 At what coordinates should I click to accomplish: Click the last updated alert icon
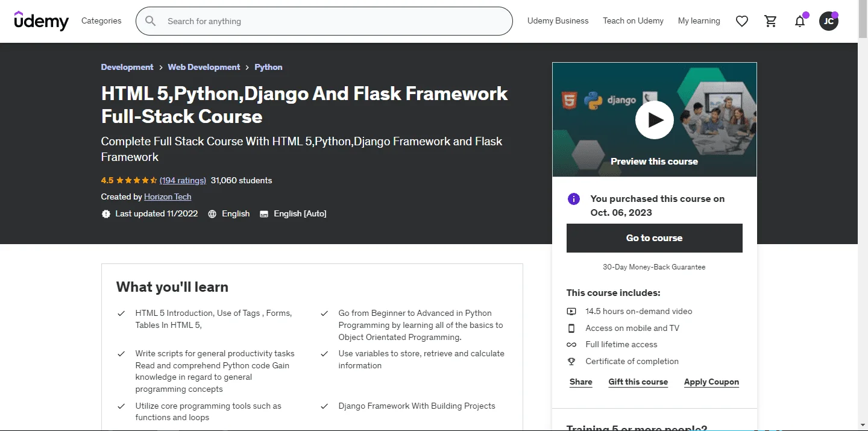pyautogui.click(x=106, y=214)
